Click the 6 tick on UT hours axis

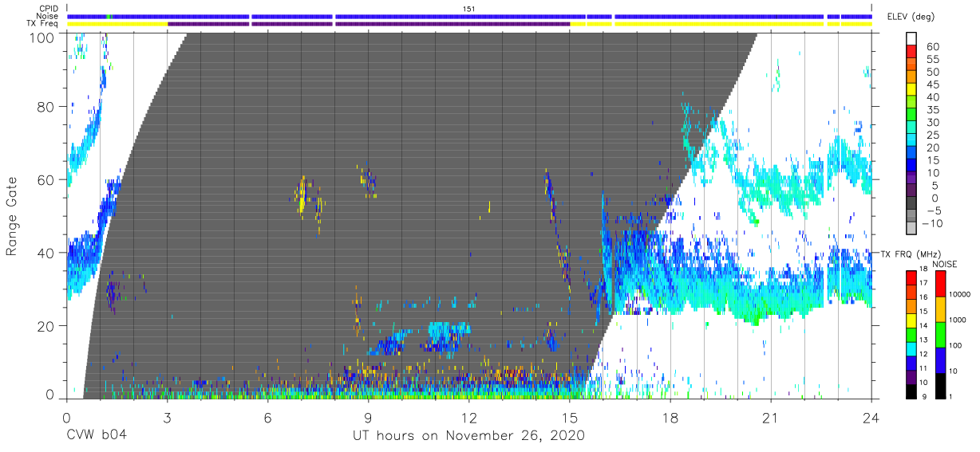(x=267, y=418)
